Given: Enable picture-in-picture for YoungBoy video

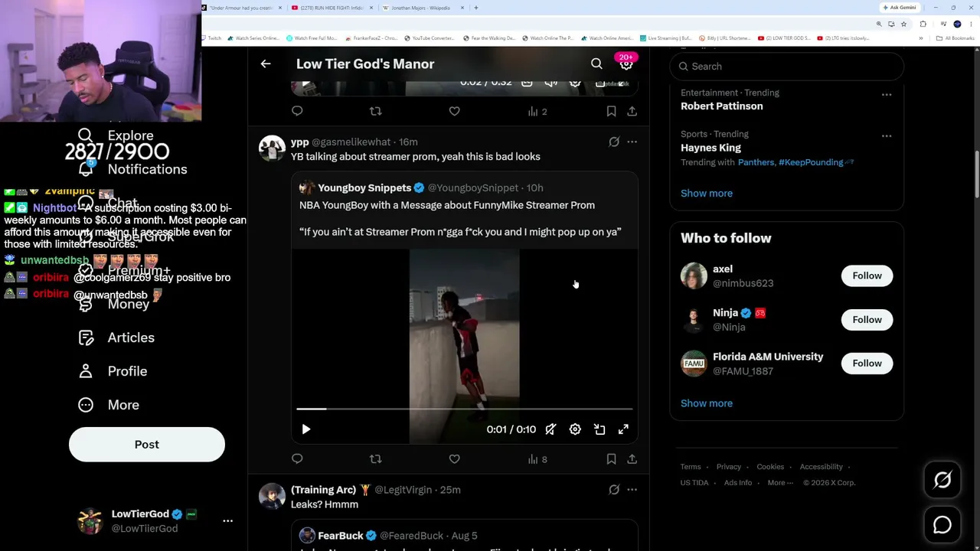Looking at the screenshot, I should pos(599,429).
